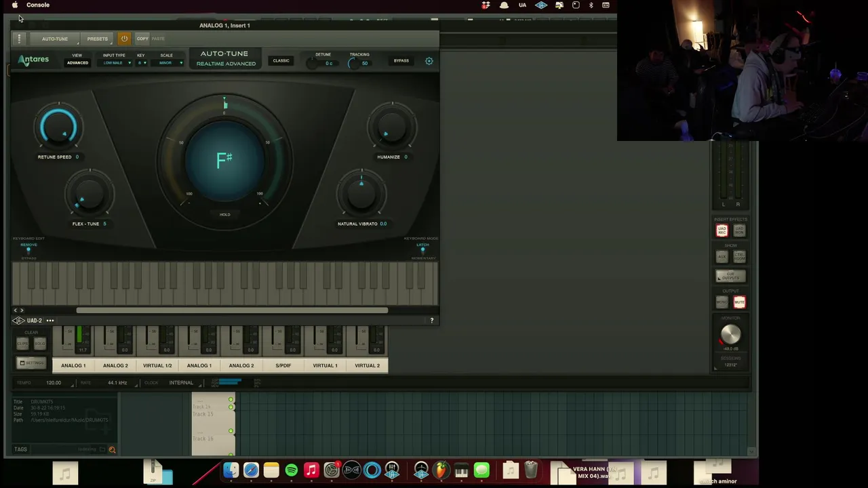Click the keyboard scroll right arrow
Viewport: 868px width, 488px height.
(x=22, y=310)
